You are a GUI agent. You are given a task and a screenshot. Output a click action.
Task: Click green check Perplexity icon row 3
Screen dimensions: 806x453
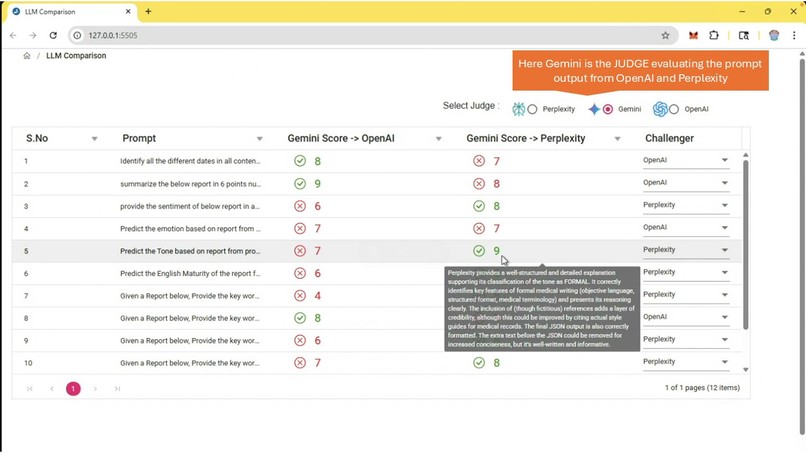[x=479, y=206]
